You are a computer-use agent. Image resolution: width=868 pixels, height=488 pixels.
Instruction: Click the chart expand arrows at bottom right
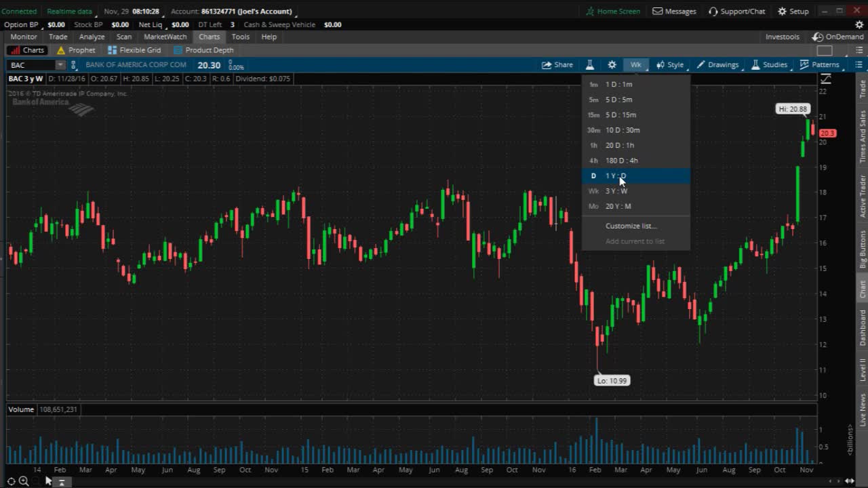coord(849,481)
